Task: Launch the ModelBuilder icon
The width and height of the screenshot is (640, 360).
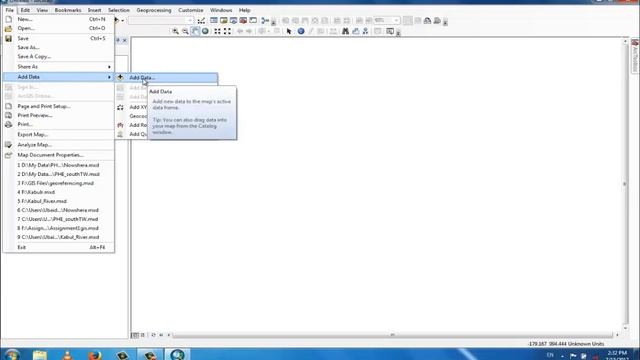Action: coord(265,20)
